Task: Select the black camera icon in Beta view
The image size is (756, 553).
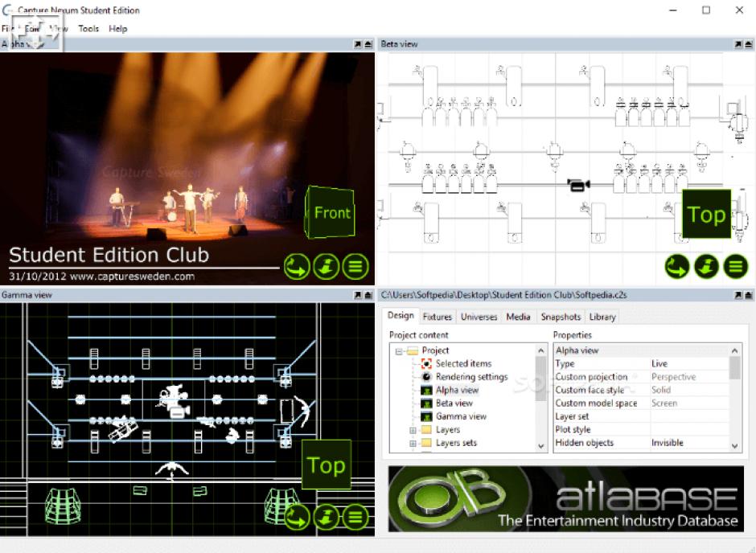Action: point(578,185)
